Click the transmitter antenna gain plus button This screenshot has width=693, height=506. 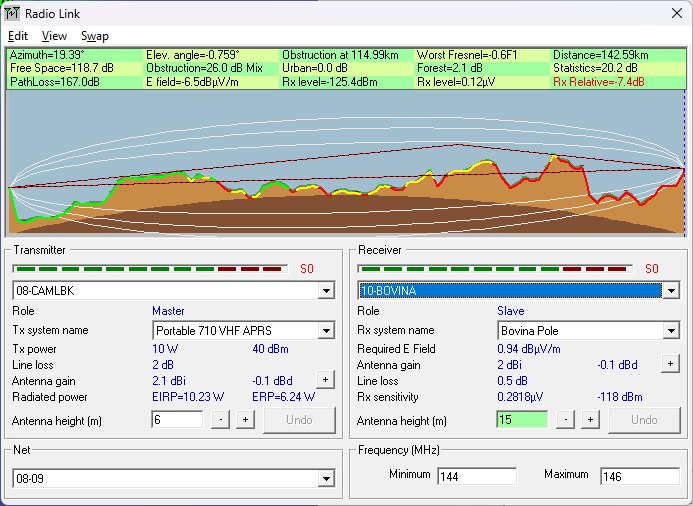click(325, 380)
